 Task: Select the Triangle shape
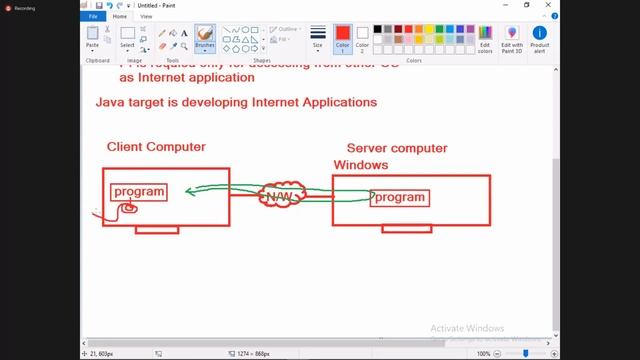pyautogui.click(x=245, y=40)
